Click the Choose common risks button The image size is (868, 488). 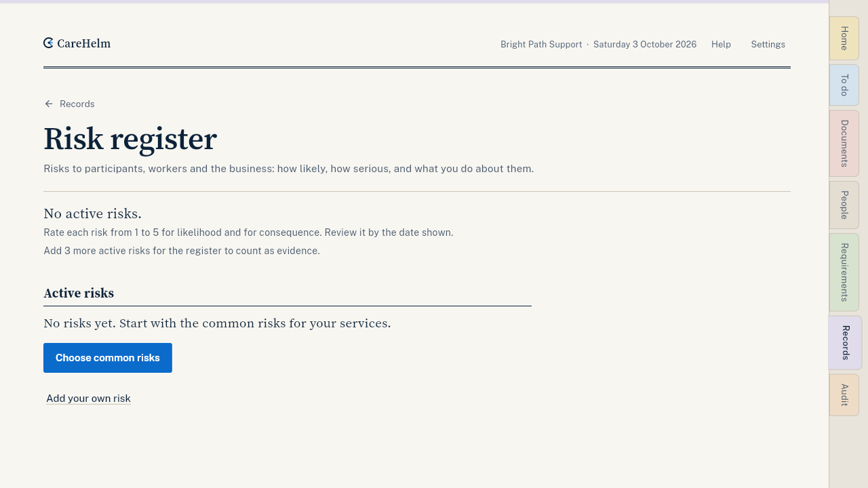tap(108, 358)
